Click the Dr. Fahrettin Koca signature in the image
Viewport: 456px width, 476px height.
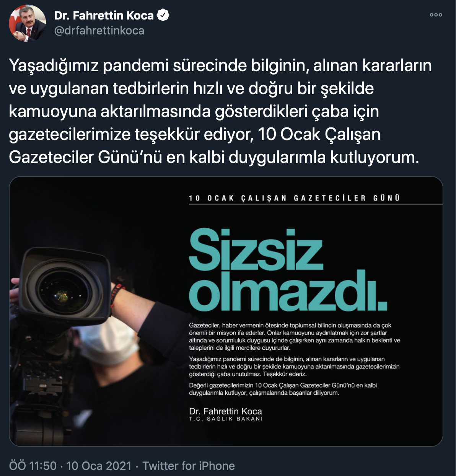(x=225, y=411)
